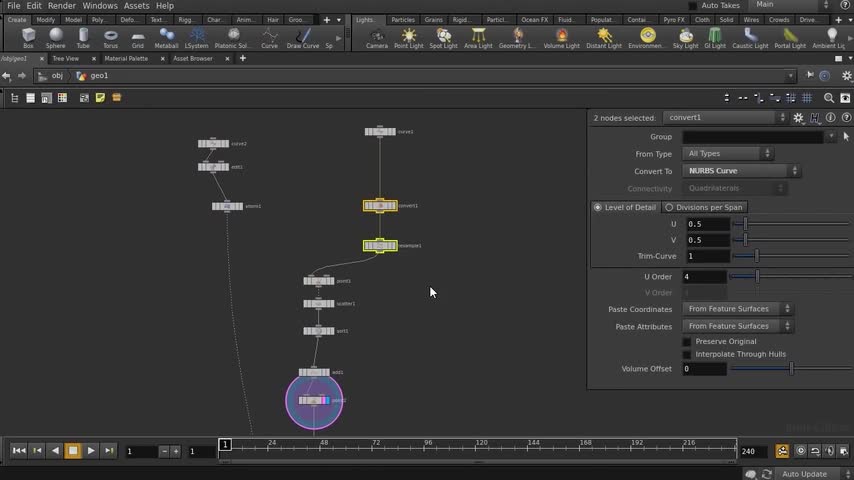The width and height of the screenshot is (854, 480).
Task: Open the Paste Attributes dropdown
Action: click(x=738, y=326)
